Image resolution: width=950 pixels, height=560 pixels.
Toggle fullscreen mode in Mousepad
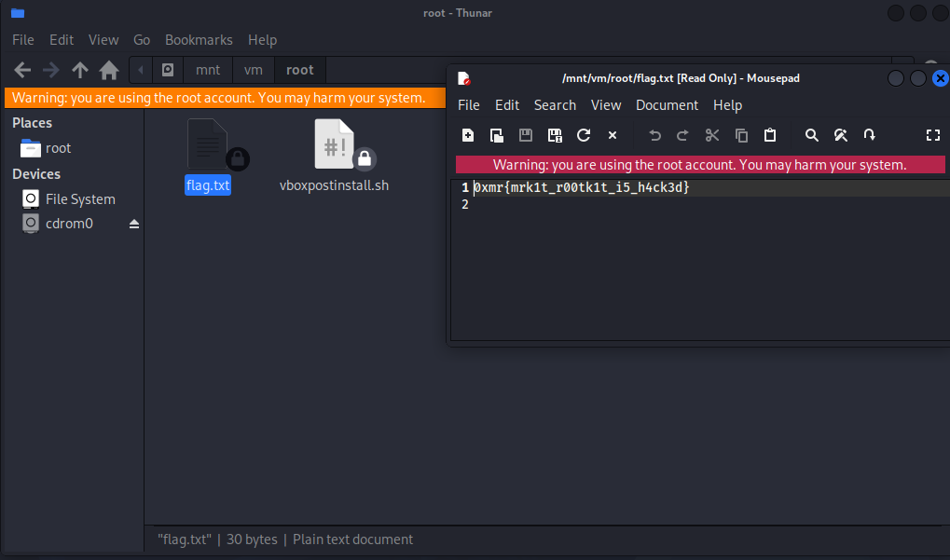point(932,135)
